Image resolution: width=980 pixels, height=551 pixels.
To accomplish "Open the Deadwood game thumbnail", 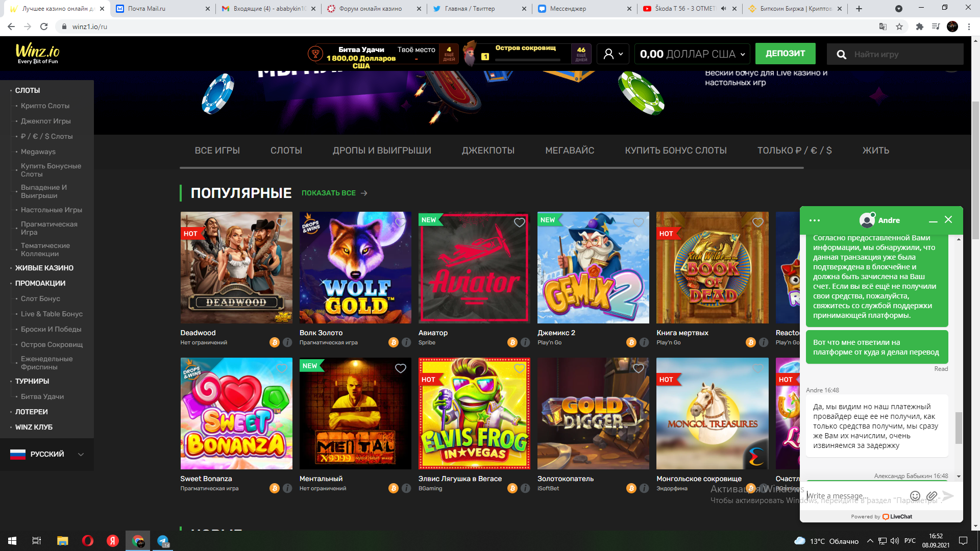I will 236,267.
